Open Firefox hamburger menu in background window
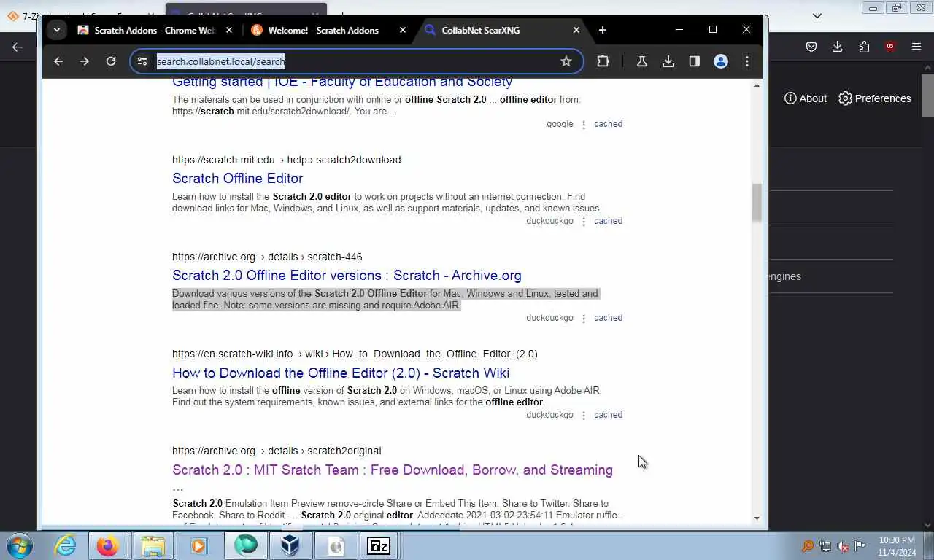Viewport: 934px width, 560px height. coord(916,47)
